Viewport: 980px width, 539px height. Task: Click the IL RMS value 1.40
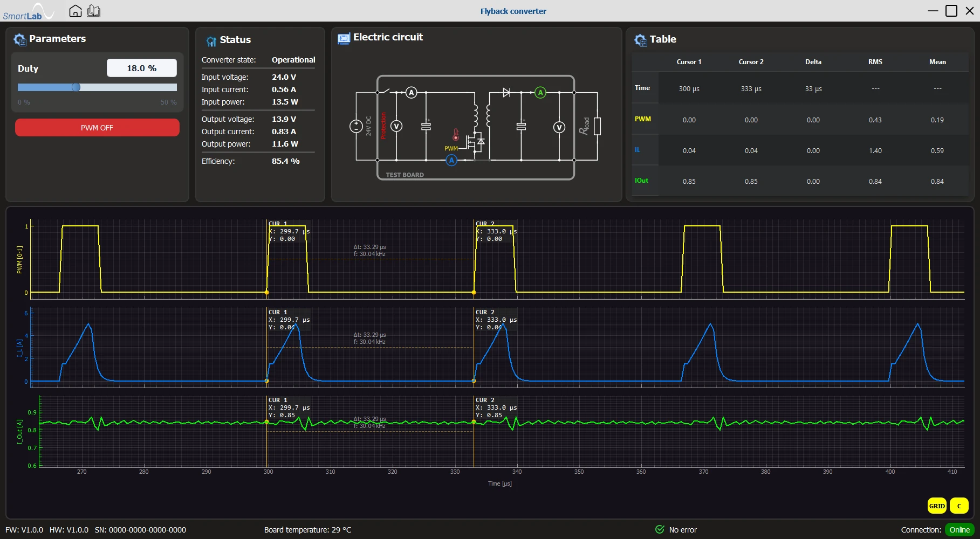[875, 151]
